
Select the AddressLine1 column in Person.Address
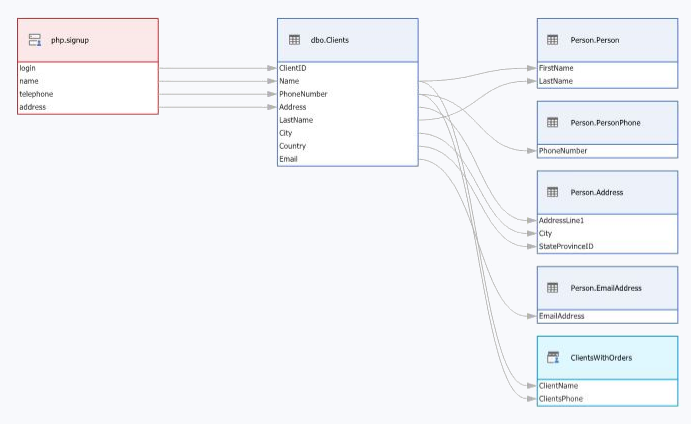click(561, 220)
